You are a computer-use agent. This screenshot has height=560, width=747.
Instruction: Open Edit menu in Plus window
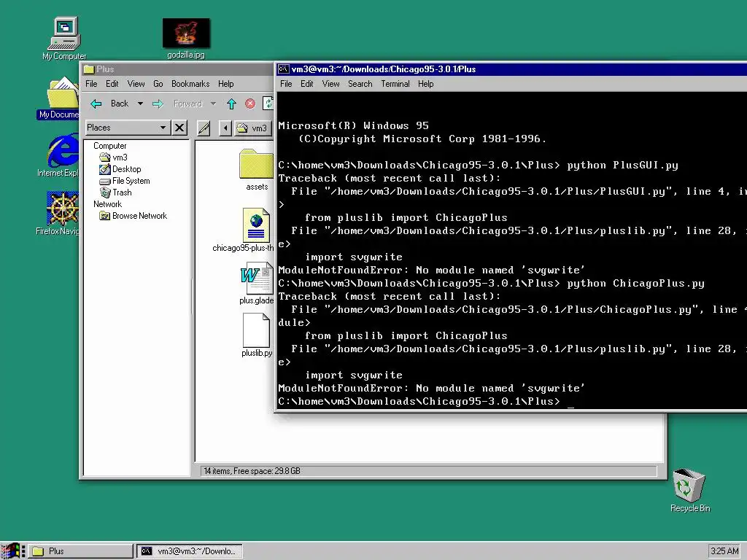112,84
